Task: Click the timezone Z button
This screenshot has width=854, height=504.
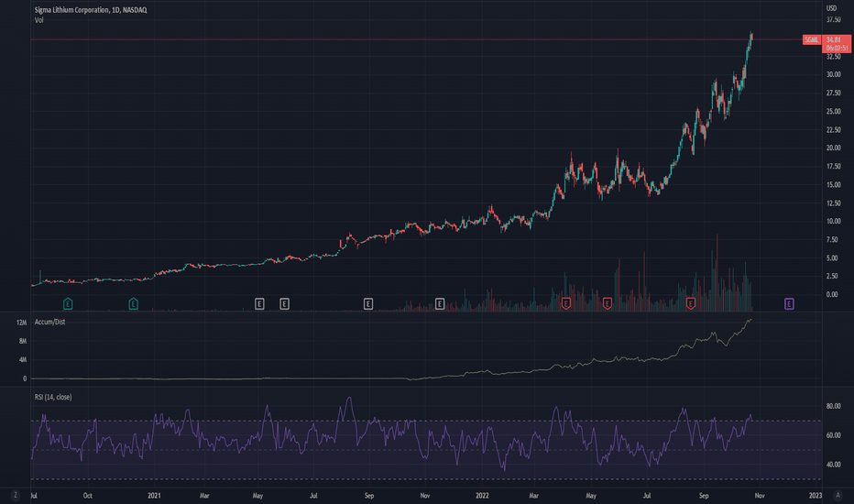Action: click(16, 495)
